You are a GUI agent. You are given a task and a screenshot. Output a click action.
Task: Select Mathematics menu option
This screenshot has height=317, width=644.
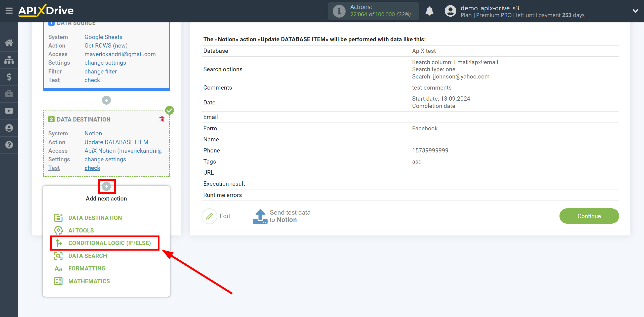coord(89,281)
